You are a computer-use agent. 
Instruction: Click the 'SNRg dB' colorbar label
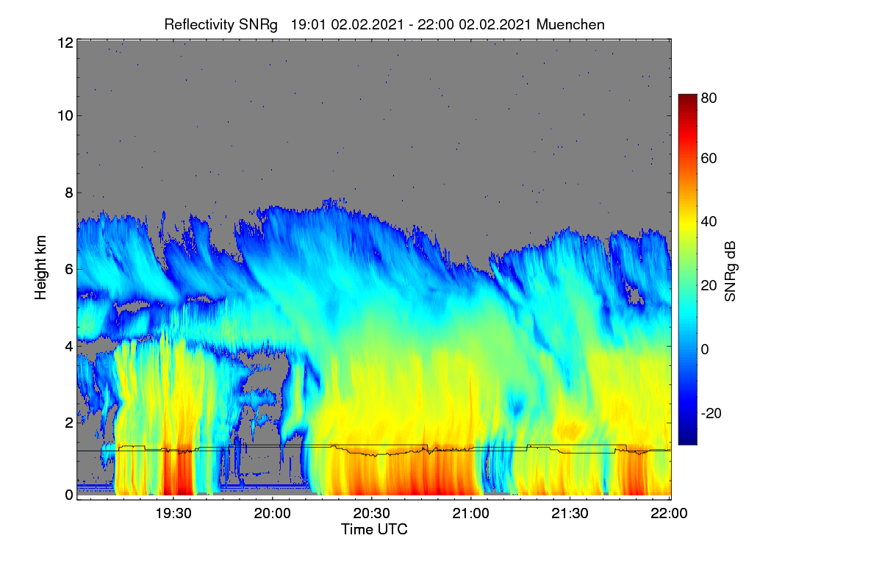pyautogui.click(x=730, y=270)
